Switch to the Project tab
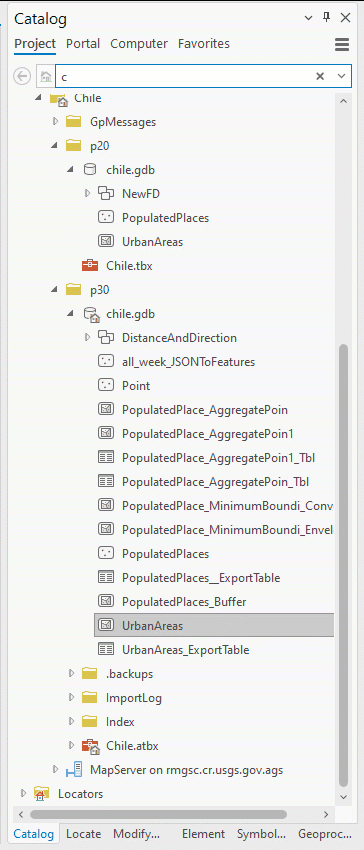The width and height of the screenshot is (364, 850). (x=35, y=43)
